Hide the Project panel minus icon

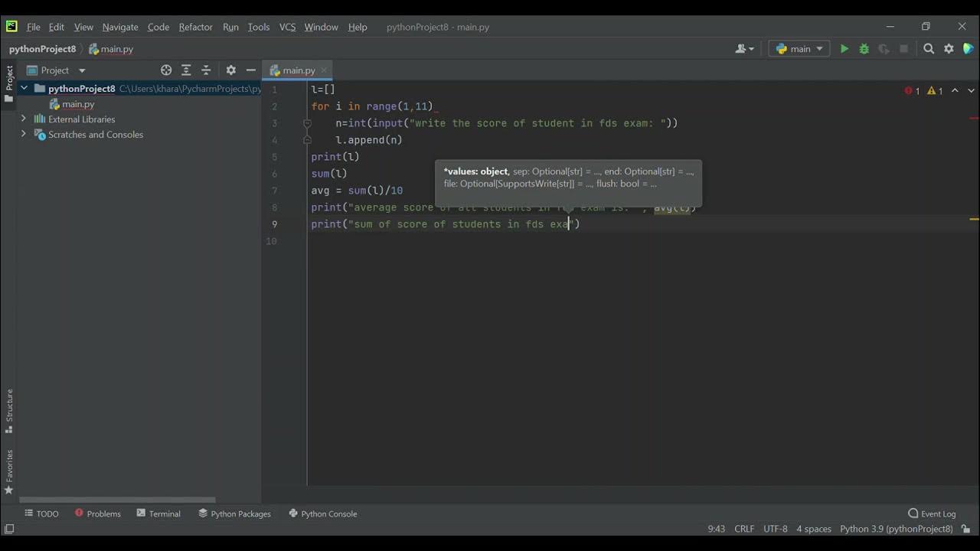250,70
